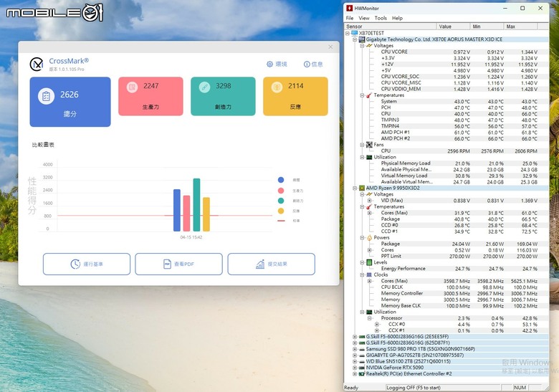
Task: Click the CrossMark logo icon
Action: [x=37, y=64]
